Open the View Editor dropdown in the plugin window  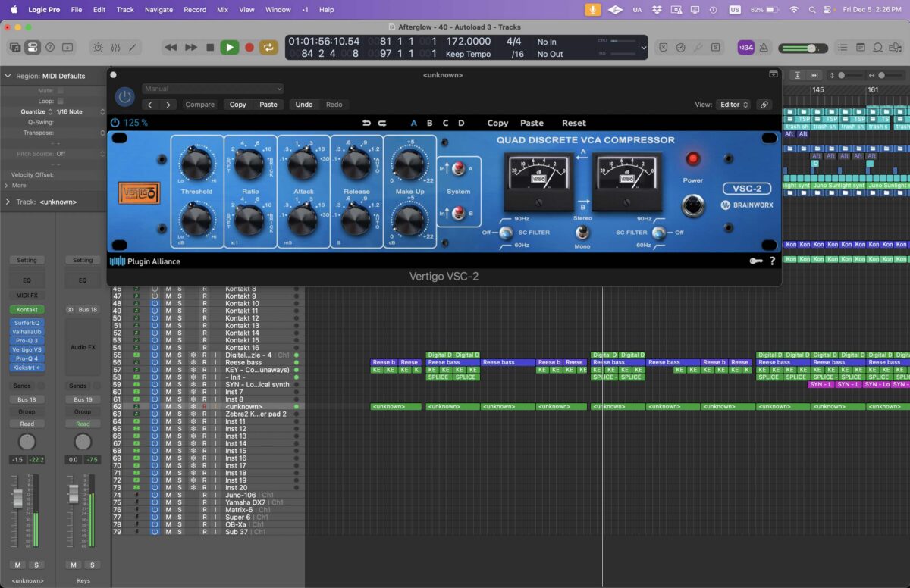tap(732, 105)
